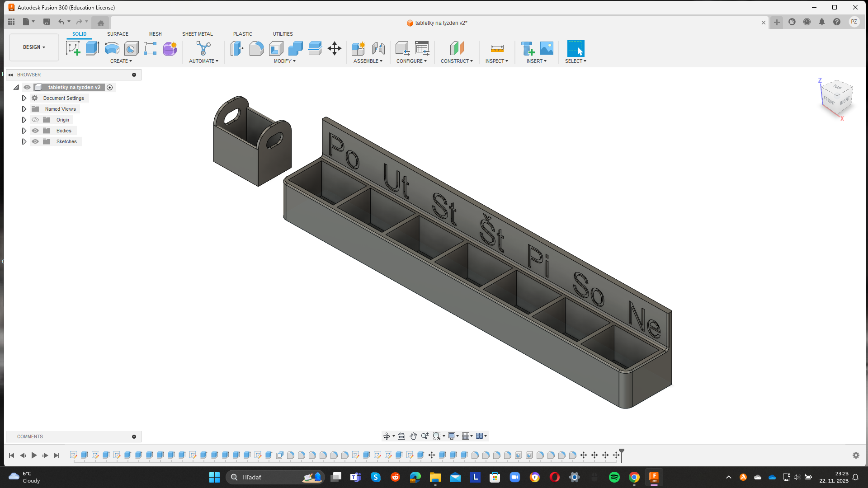Select the Fillet tool

(x=256, y=48)
